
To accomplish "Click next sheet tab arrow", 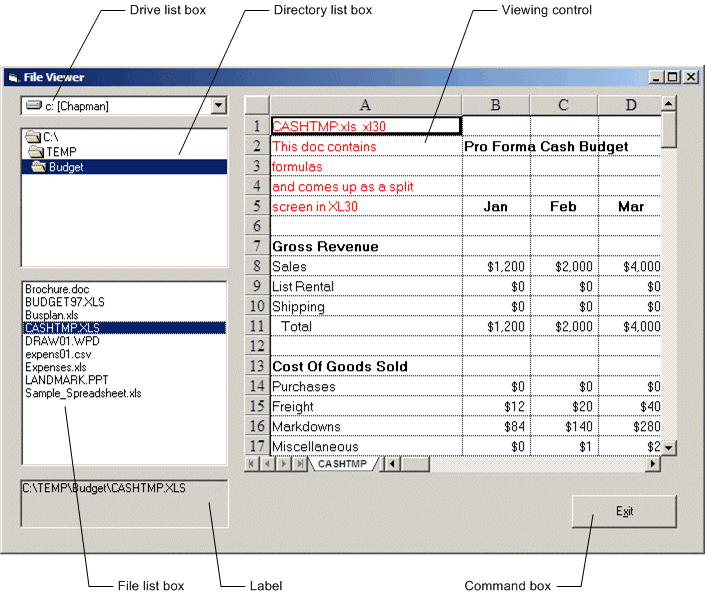I will pyautogui.click(x=284, y=464).
